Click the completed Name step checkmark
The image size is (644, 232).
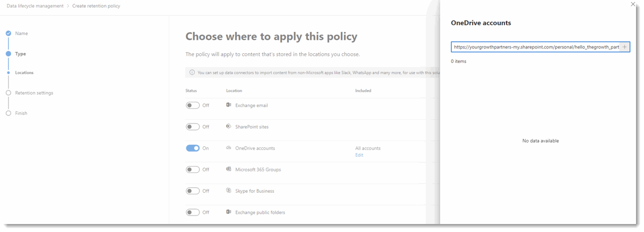coord(9,34)
